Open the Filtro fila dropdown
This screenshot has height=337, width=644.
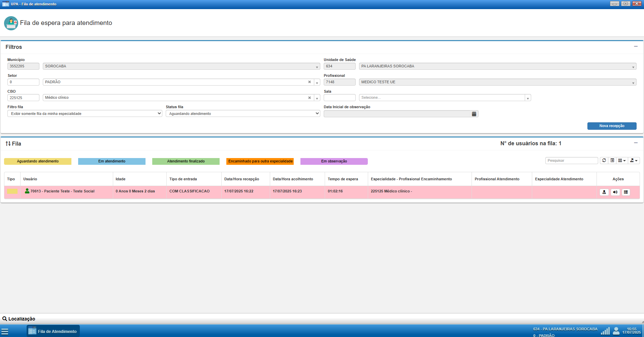point(85,114)
